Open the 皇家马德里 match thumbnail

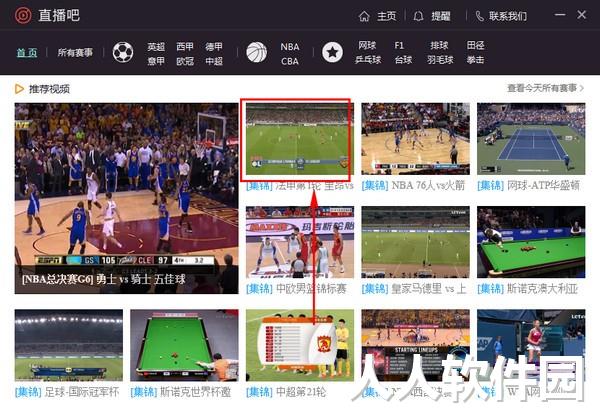[416, 242]
